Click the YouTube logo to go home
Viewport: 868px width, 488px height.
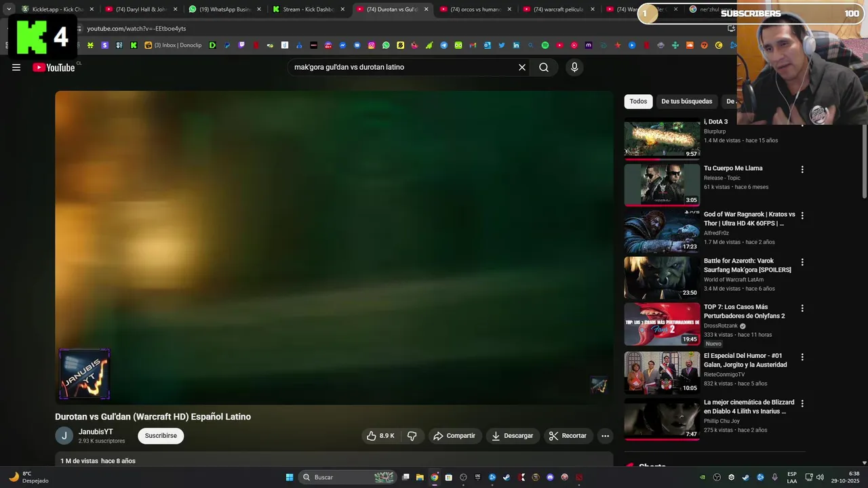coord(54,67)
